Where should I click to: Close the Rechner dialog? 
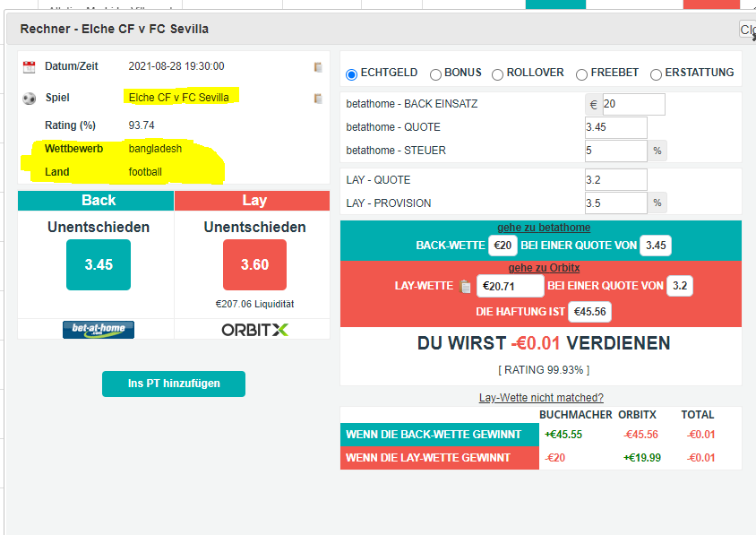747,30
